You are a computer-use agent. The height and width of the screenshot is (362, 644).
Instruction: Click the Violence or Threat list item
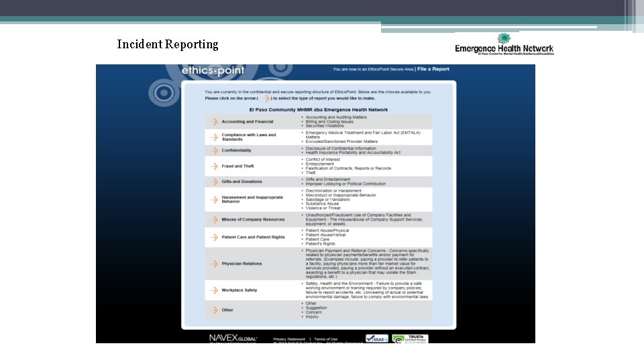(x=323, y=208)
